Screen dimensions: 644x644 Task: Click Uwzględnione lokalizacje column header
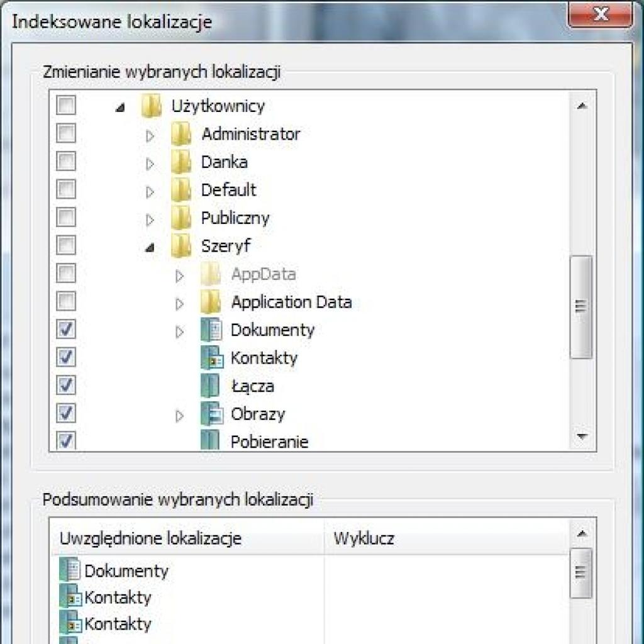coord(187,538)
